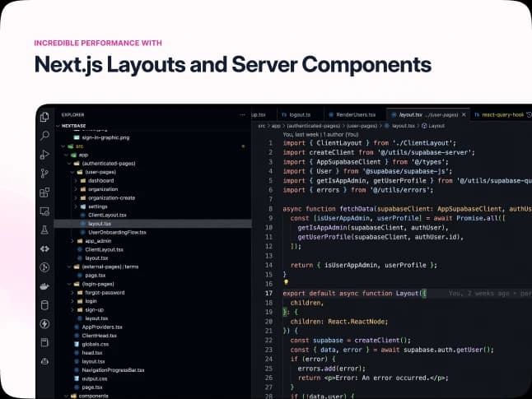
Task: Click the layout.tsx breadcrumb segment
Action: pyautogui.click(x=404, y=126)
